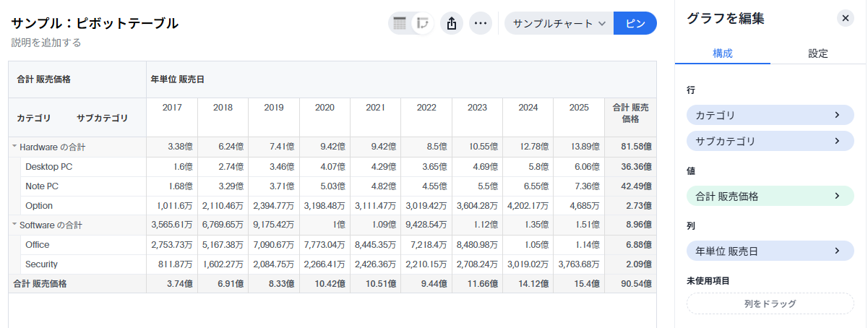Click the 説明を追加する description field

click(x=46, y=43)
